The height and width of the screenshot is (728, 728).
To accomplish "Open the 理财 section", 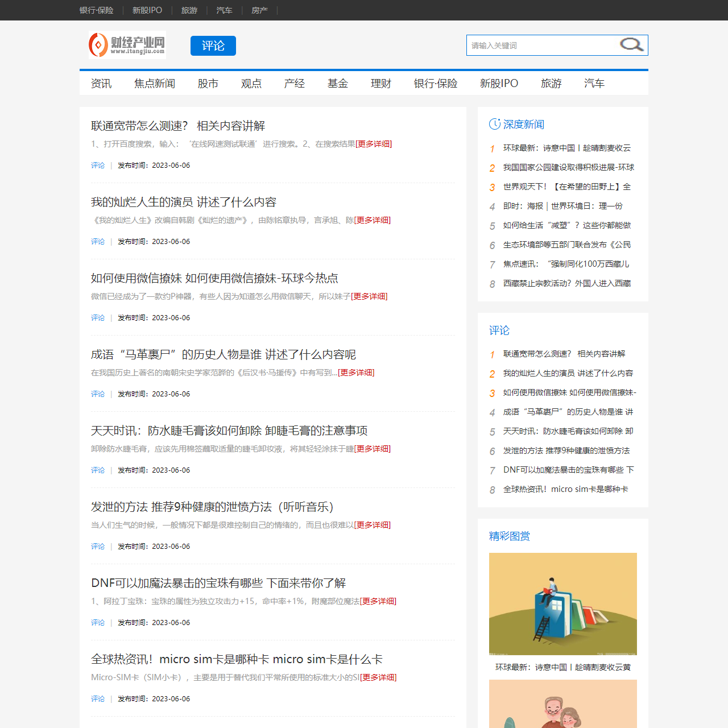I will point(380,83).
